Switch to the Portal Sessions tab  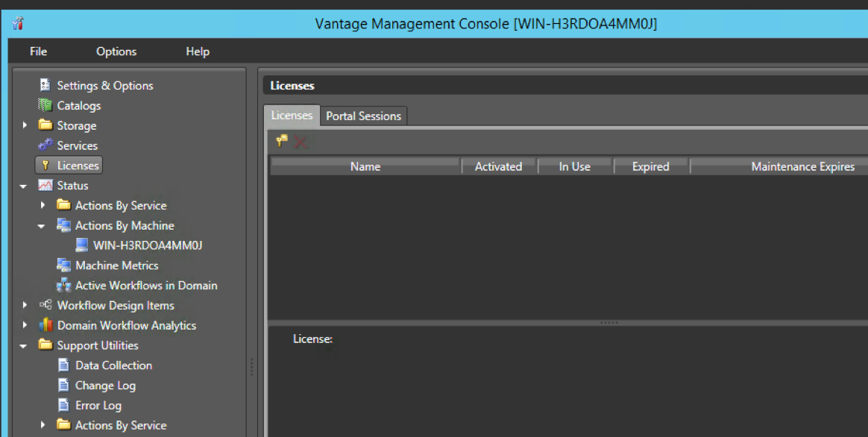click(x=364, y=116)
